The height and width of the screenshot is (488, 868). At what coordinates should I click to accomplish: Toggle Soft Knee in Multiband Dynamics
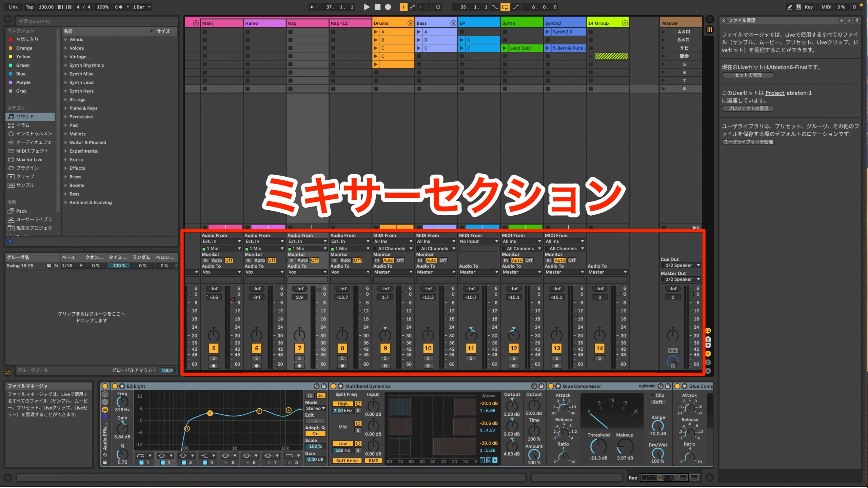click(x=347, y=461)
